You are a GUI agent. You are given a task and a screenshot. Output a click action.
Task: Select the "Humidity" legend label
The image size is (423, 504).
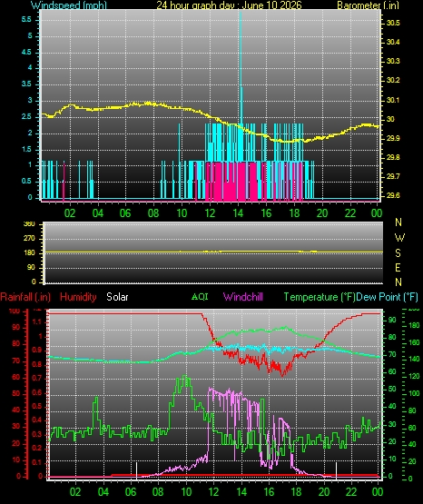click(x=78, y=297)
